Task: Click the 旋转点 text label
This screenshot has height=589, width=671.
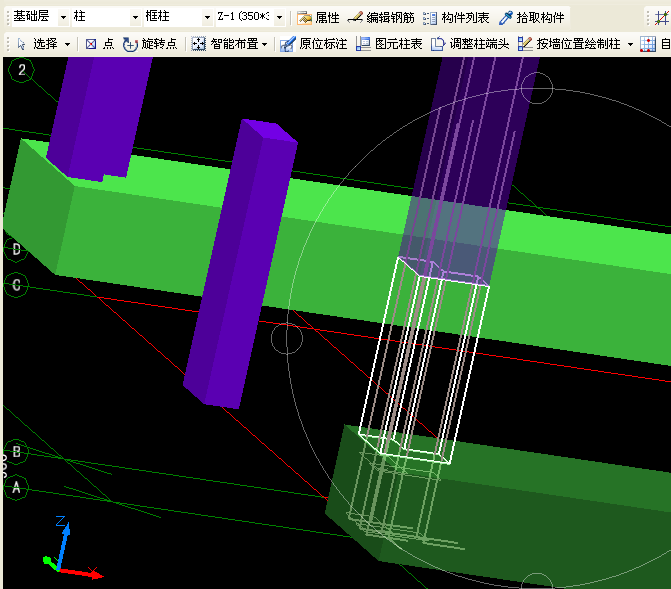Action: tap(159, 44)
